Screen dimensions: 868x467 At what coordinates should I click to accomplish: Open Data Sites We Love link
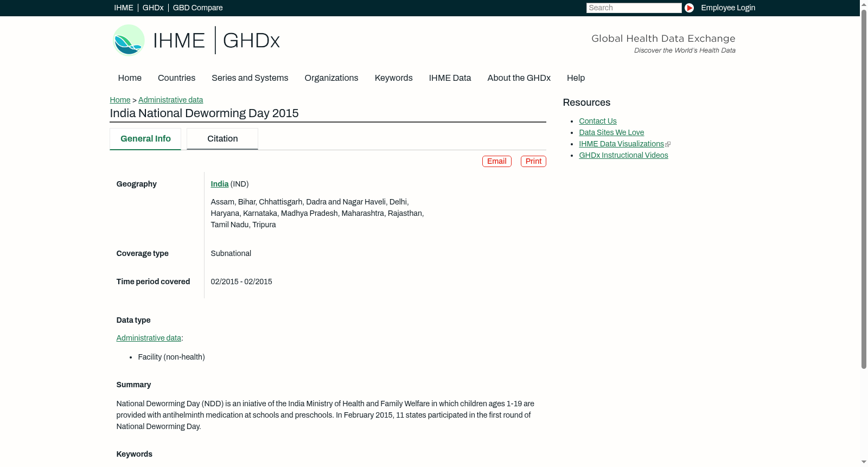tap(611, 132)
